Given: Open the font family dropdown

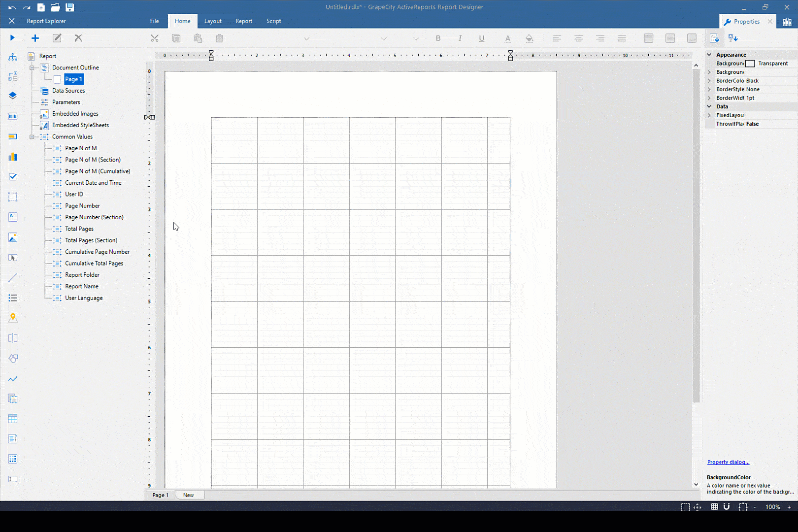Looking at the screenshot, I should pyautogui.click(x=306, y=38).
